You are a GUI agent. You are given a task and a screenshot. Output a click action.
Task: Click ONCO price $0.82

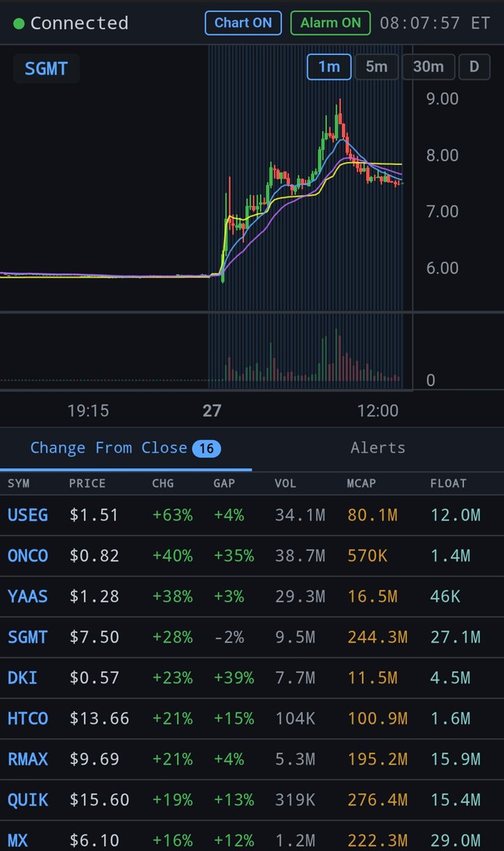[94, 555]
